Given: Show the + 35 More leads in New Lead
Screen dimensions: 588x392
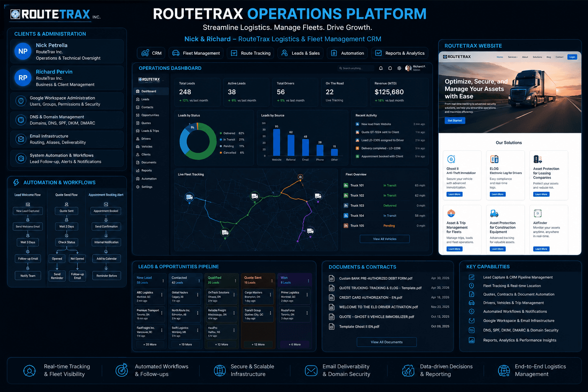Looking at the screenshot, I should [150, 345].
